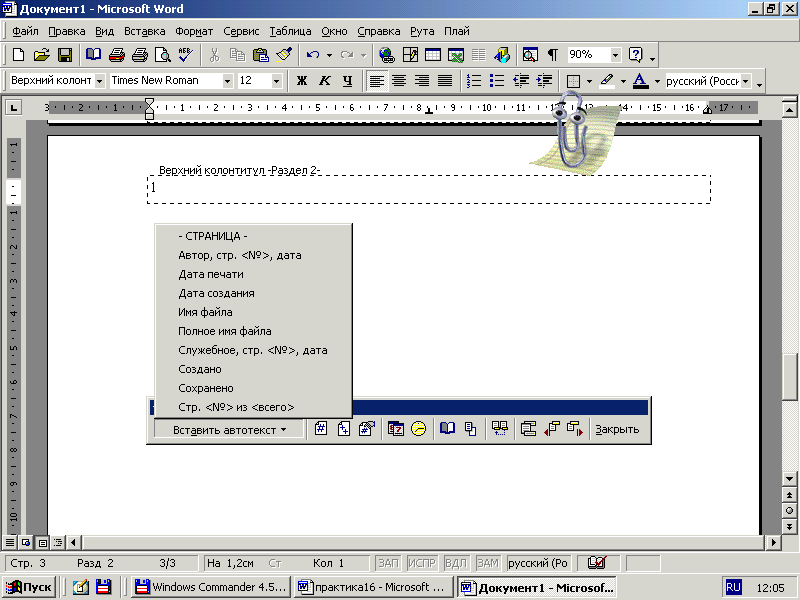Insert table grid icon
Screen dimensions: 800x600
point(433,55)
